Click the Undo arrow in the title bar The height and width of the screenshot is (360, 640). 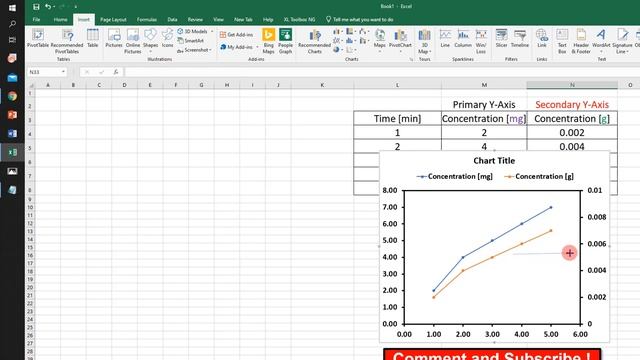[48, 7]
